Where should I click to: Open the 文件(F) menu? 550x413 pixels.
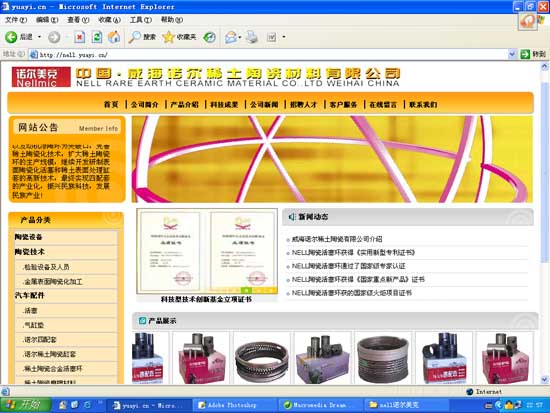point(16,20)
